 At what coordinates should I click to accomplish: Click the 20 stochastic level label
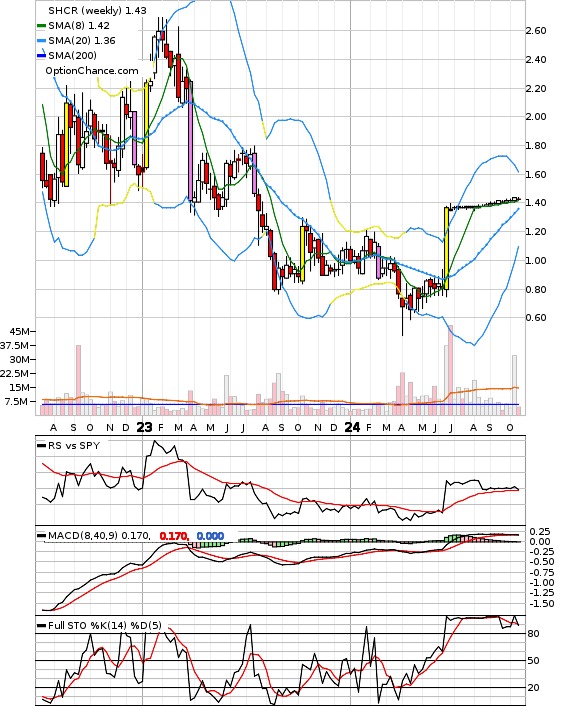(533, 688)
